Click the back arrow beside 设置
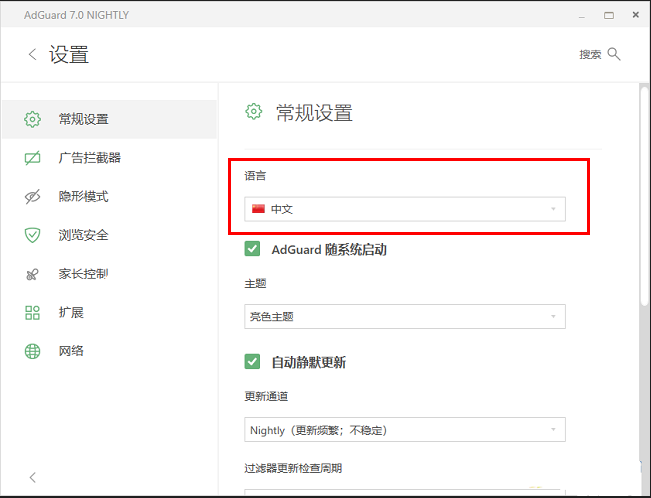 [x=32, y=55]
